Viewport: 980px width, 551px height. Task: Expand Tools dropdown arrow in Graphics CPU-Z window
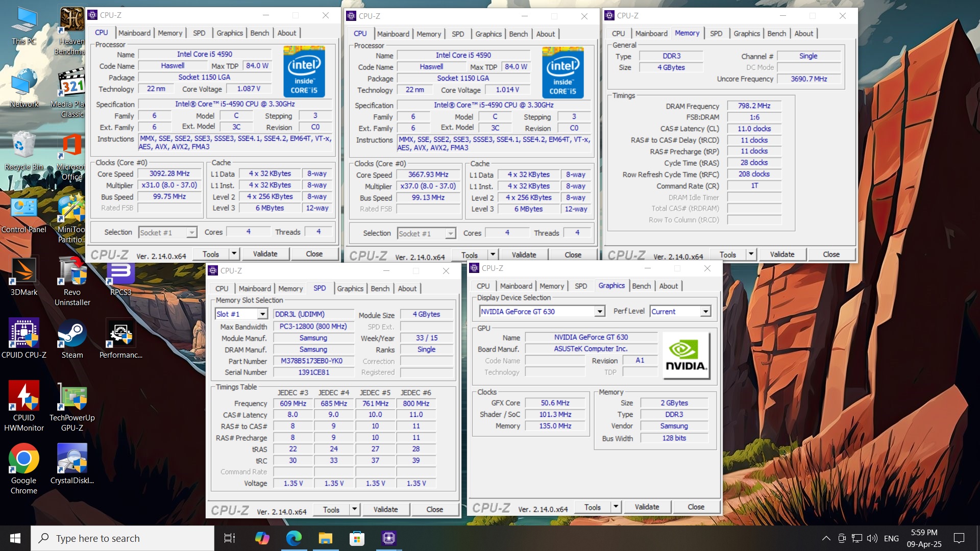tap(616, 507)
